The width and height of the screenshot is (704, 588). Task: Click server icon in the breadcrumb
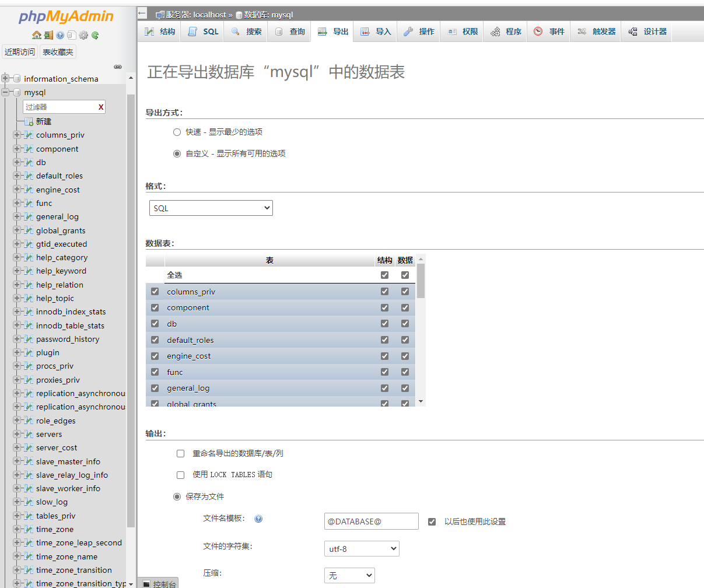click(160, 15)
